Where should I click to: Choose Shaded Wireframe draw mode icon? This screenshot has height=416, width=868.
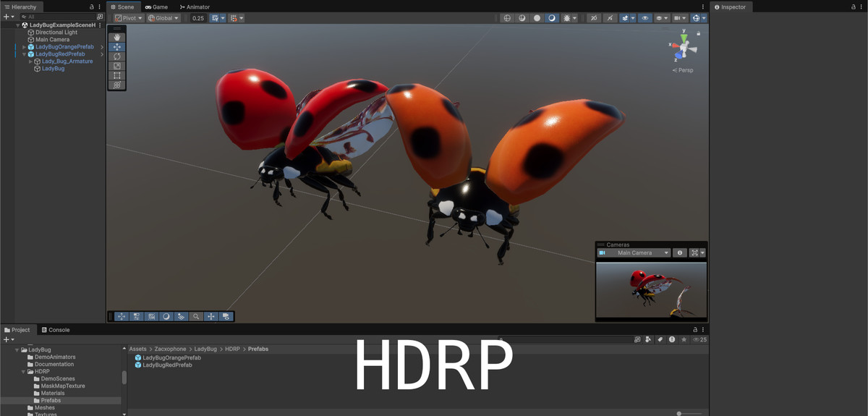click(522, 18)
